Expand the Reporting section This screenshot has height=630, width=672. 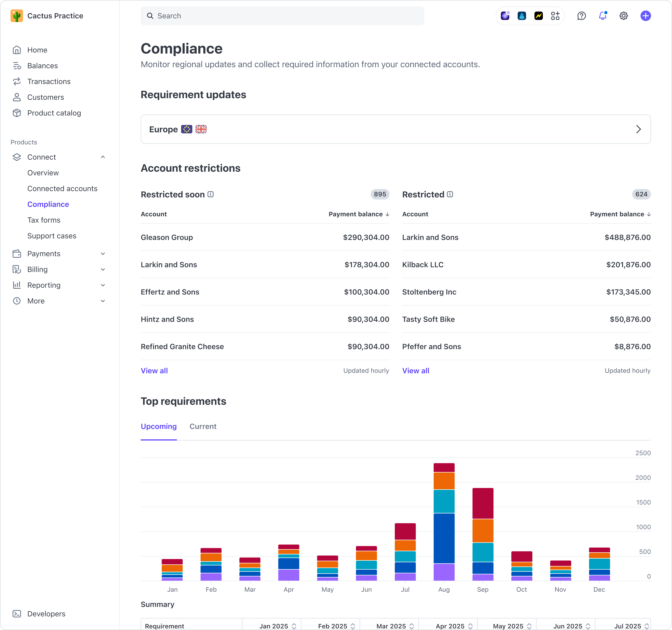[x=103, y=285]
